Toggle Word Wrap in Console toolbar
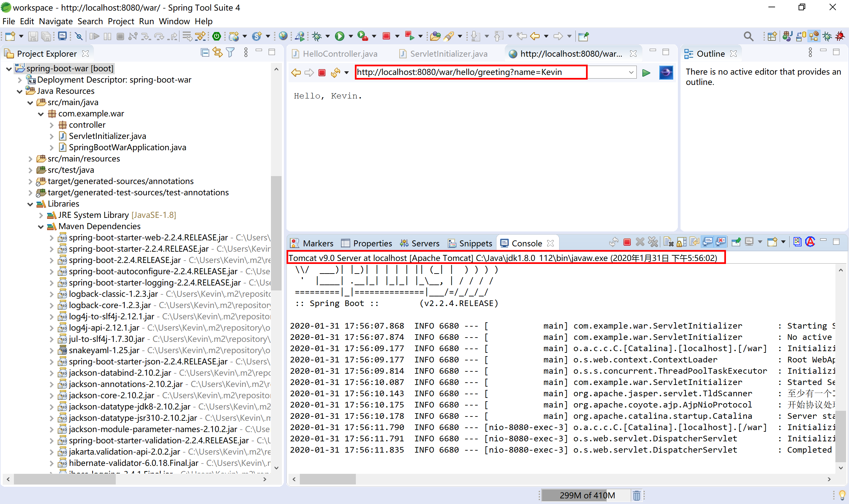The width and height of the screenshot is (849, 504). point(694,242)
